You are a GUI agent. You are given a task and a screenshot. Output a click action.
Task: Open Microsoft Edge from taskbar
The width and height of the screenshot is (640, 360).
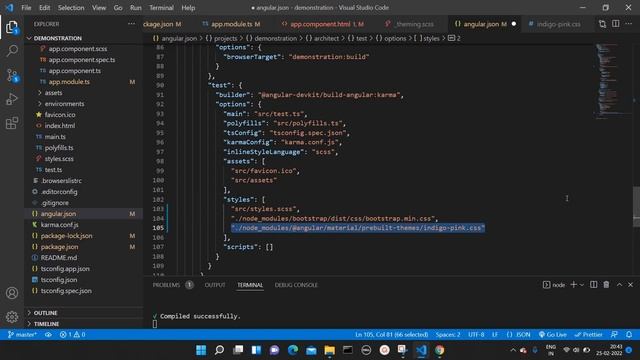293,350
